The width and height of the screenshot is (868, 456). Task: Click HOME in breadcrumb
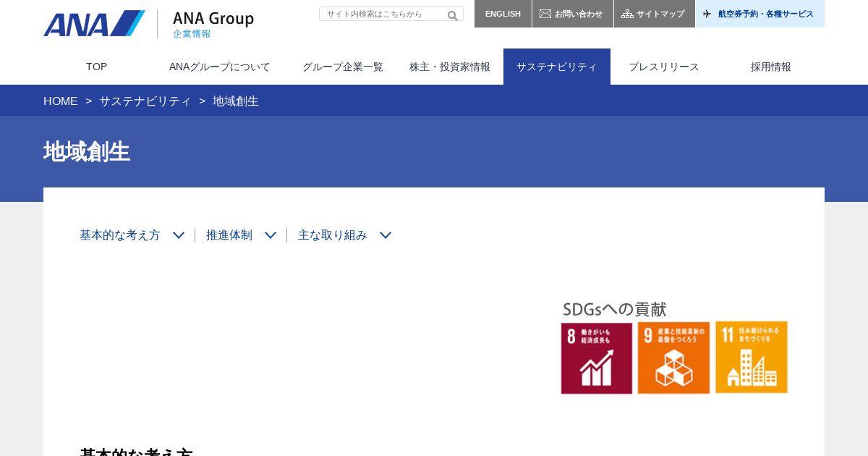pyautogui.click(x=61, y=101)
